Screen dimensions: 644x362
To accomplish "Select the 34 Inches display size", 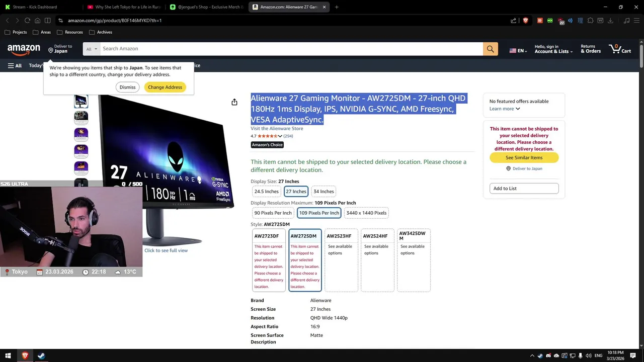I will (x=324, y=192).
